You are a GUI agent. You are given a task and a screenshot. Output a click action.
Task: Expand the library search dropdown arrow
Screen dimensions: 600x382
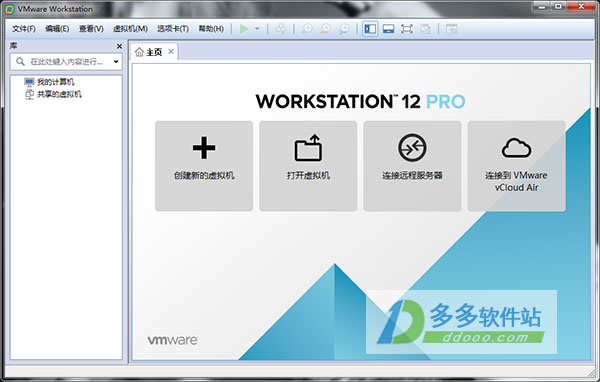116,62
